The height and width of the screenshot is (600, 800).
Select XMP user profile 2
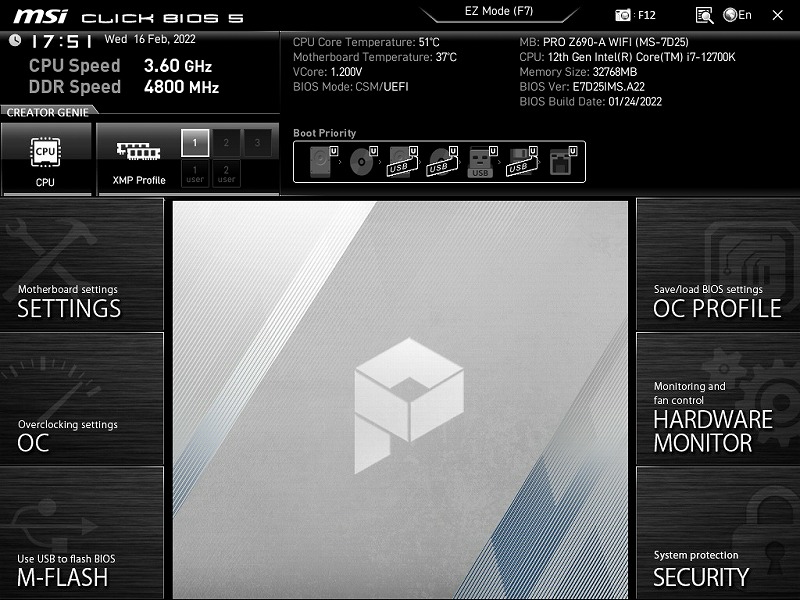(226, 173)
